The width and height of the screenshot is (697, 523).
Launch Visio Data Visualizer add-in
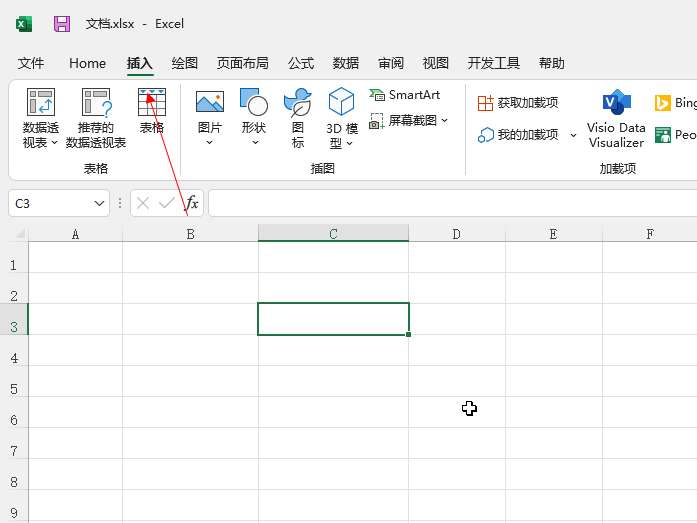pyautogui.click(x=616, y=119)
